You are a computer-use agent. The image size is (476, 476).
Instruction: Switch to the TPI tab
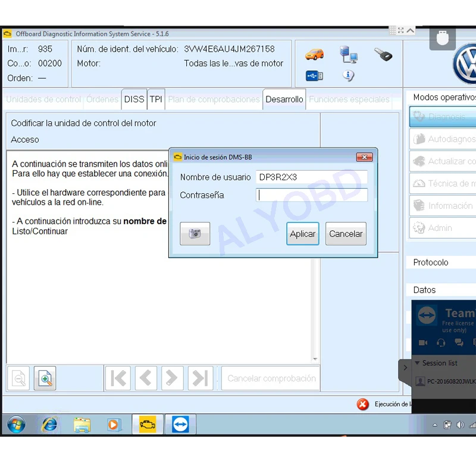pos(156,99)
